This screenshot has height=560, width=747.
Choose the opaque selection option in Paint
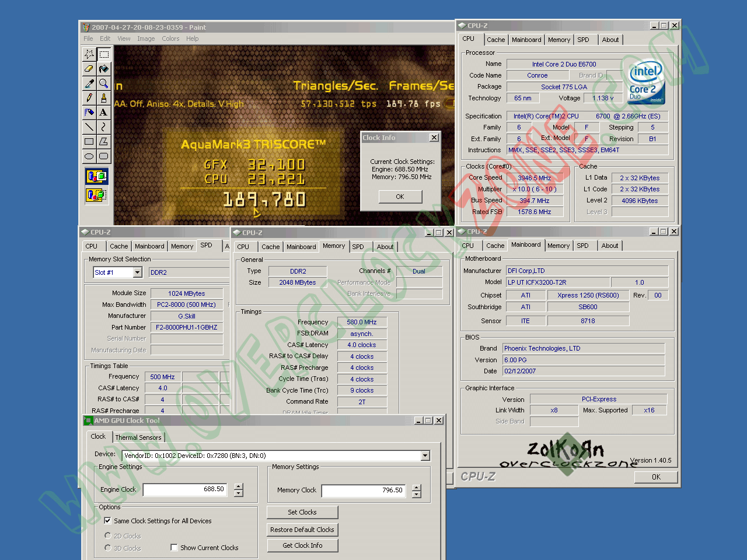tap(97, 176)
